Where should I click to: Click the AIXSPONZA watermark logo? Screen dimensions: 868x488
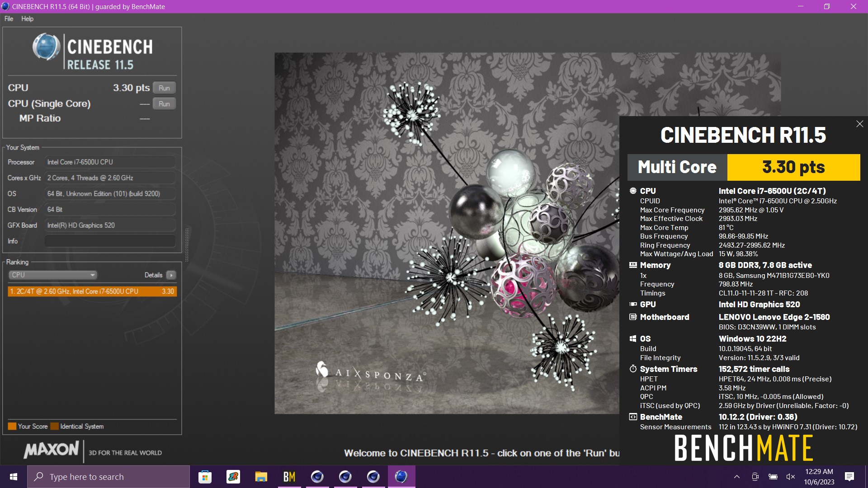click(x=370, y=371)
